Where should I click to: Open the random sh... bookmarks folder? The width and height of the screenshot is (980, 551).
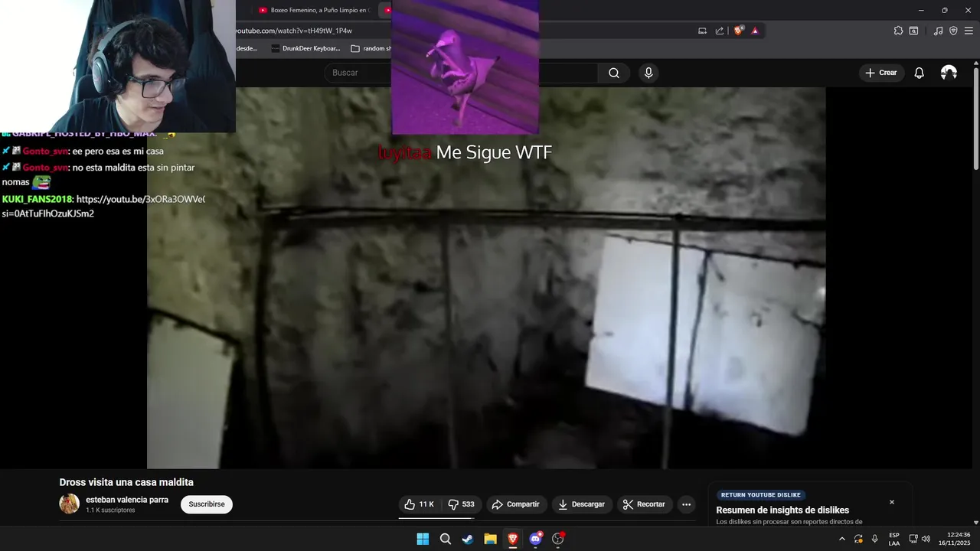371,48
